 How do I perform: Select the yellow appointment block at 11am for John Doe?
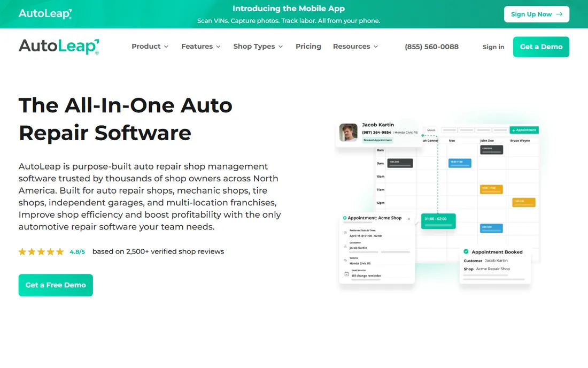491,189
